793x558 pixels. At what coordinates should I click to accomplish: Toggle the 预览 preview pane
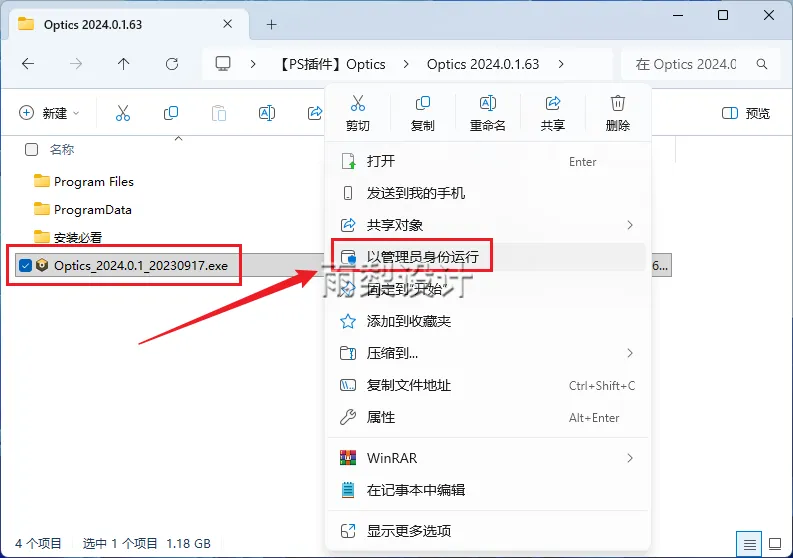pos(745,113)
